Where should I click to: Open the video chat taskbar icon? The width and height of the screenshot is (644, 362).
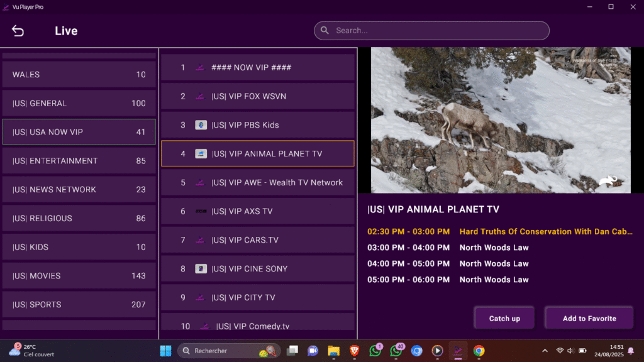(x=313, y=351)
